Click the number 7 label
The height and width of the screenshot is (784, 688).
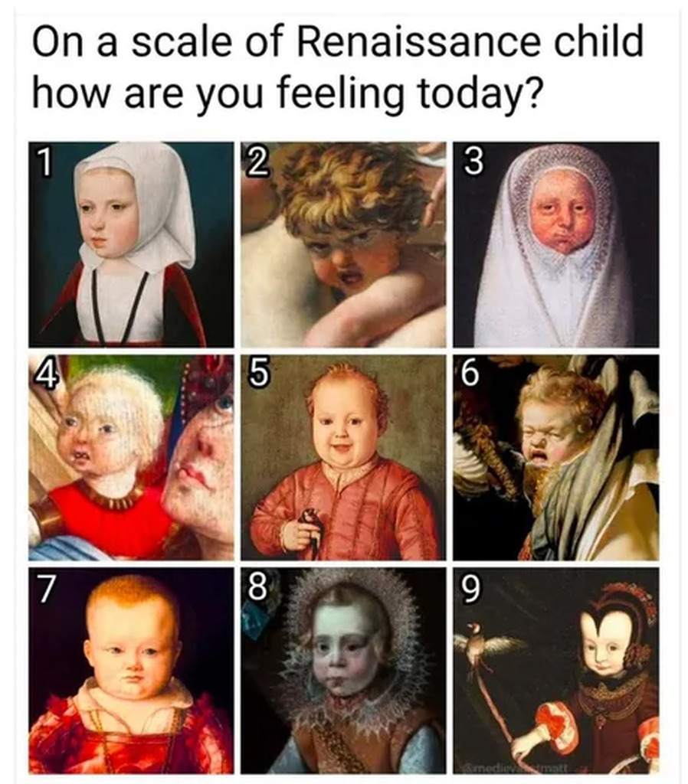44,589
